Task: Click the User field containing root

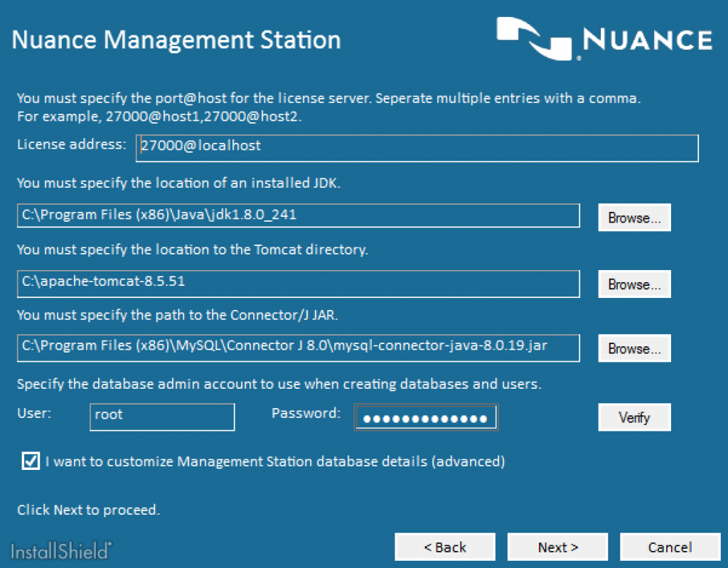Action: click(x=162, y=417)
